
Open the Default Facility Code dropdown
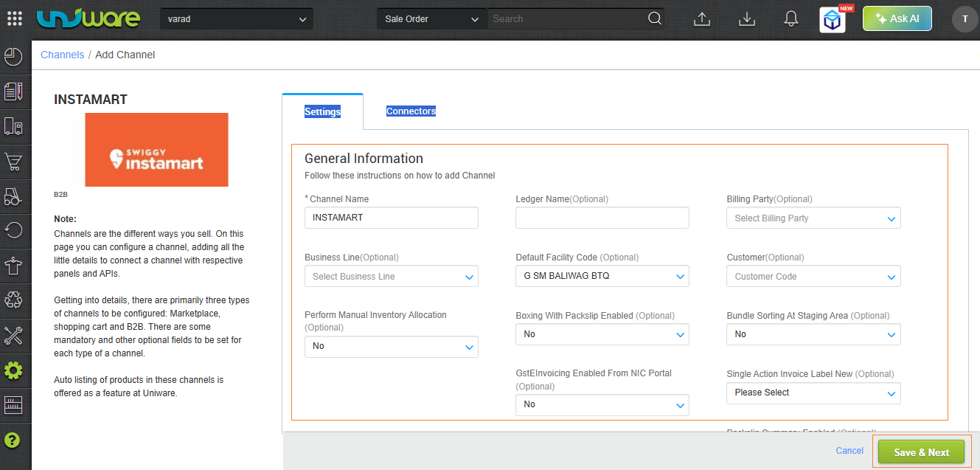(602, 276)
